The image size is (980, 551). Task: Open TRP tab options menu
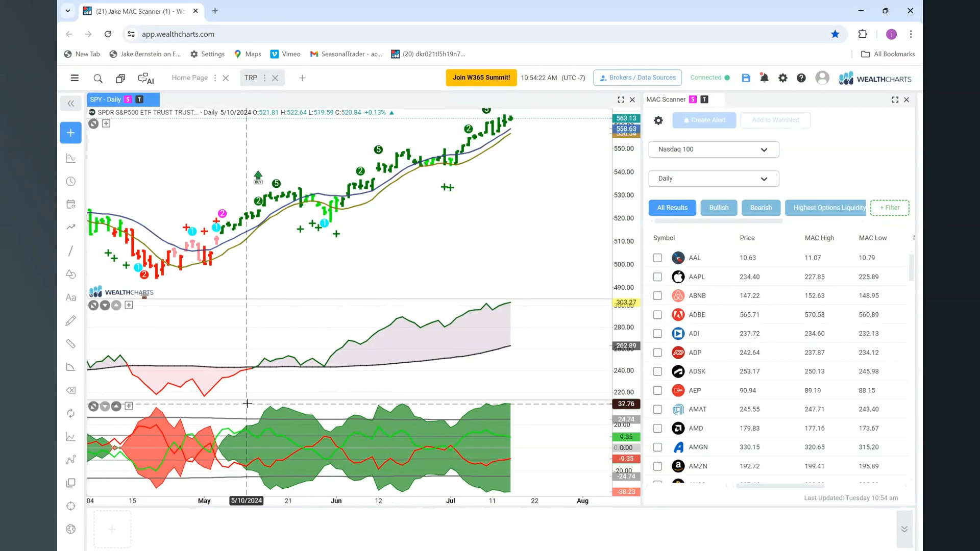pyautogui.click(x=264, y=78)
